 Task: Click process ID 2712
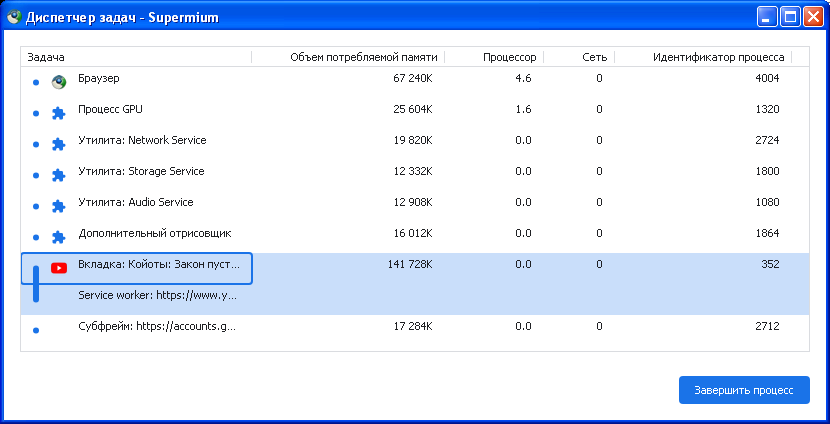tap(767, 327)
